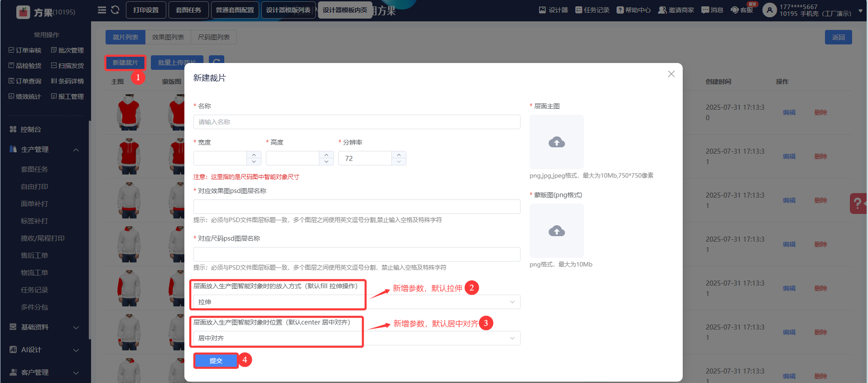Viewport: 868px width, 383px height.
Task: Open 帮助中心 help center
Action: point(633,10)
